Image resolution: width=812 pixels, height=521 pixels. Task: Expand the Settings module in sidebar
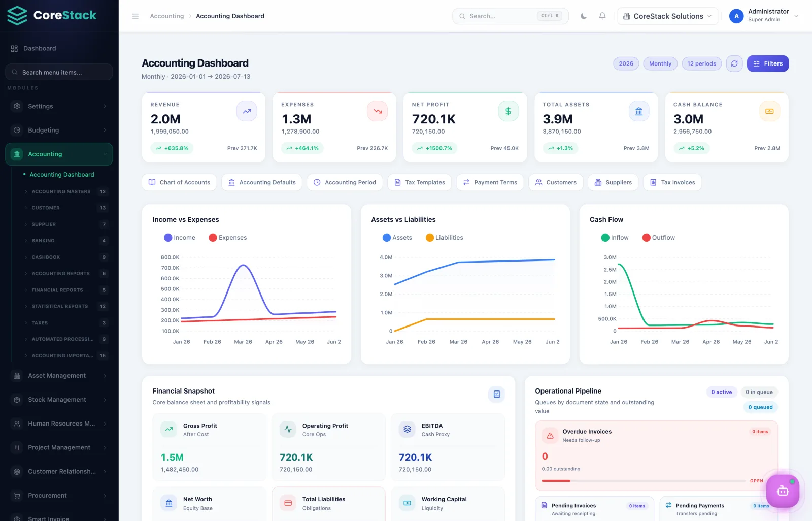[59, 106]
